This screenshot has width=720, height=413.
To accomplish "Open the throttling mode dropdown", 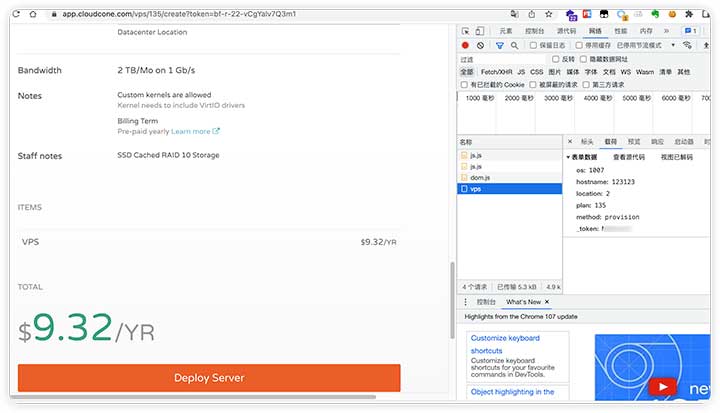I will [645, 45].
